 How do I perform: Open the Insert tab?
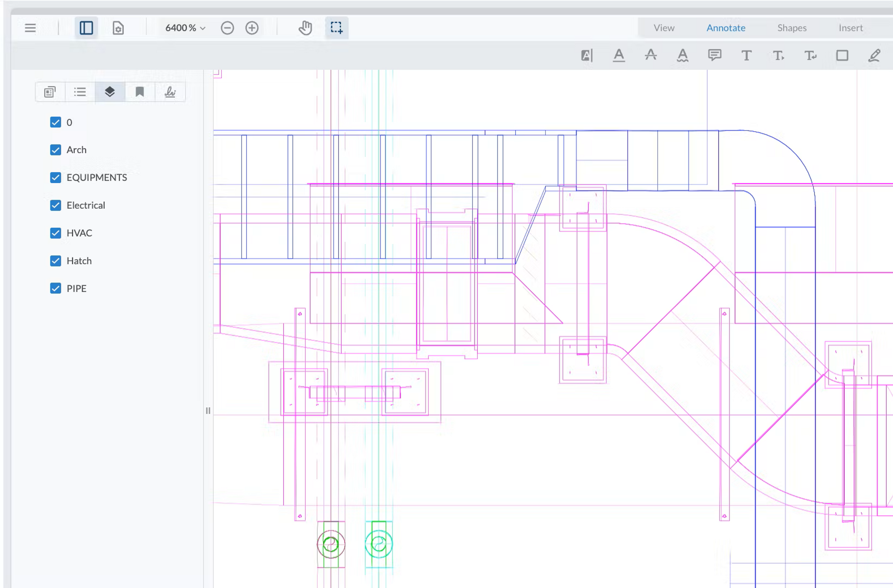(x=851, y=28)
